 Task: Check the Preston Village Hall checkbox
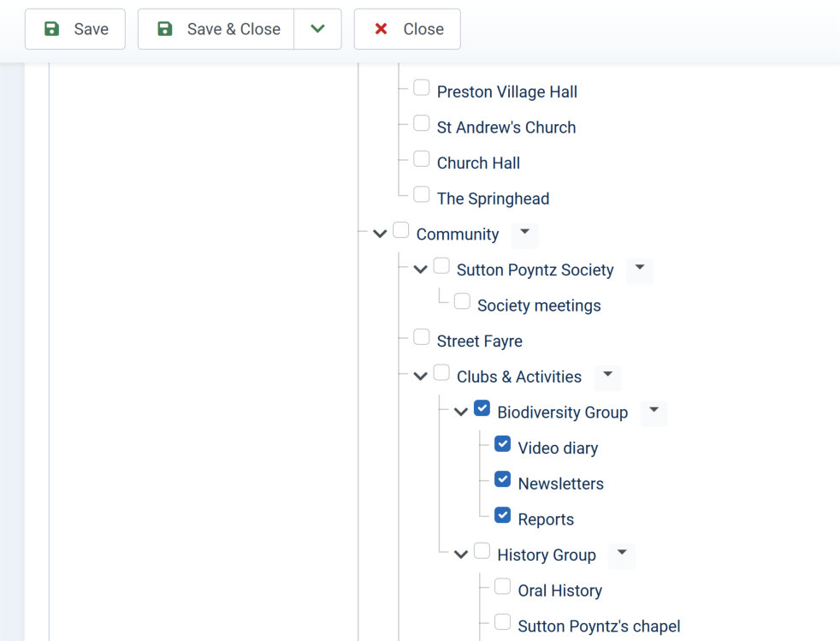pos(422,87)
